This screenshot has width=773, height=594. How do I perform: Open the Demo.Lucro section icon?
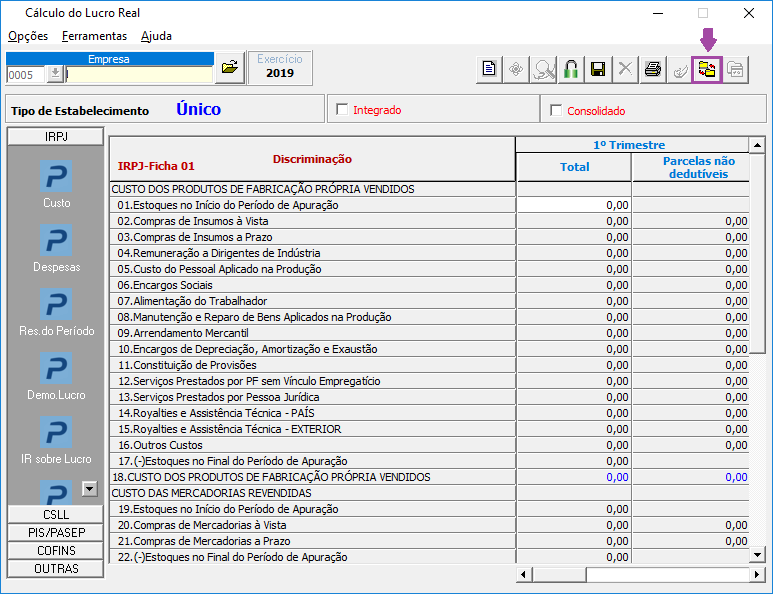56,368
